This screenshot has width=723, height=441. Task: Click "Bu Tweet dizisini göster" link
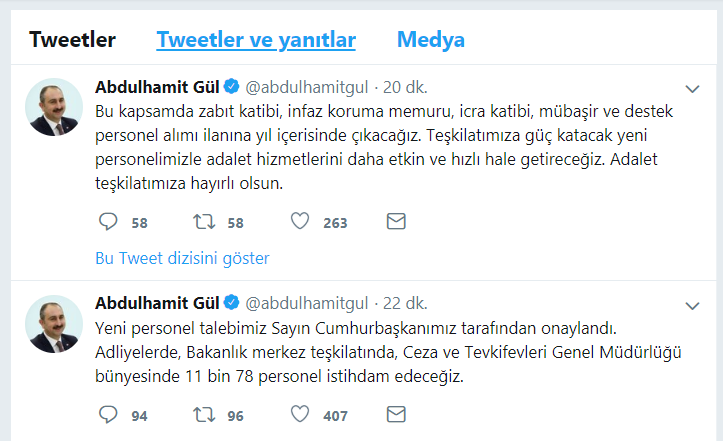click(182, 258)
